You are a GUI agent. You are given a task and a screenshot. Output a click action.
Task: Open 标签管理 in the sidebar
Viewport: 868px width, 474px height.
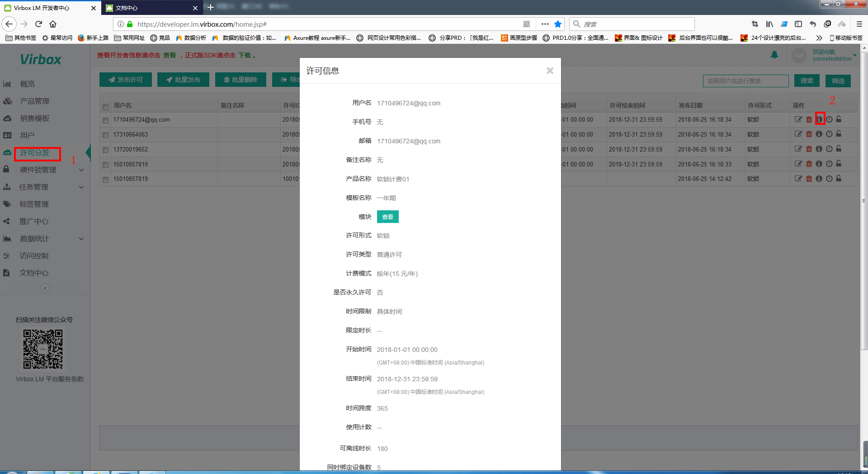click(34, 204)
